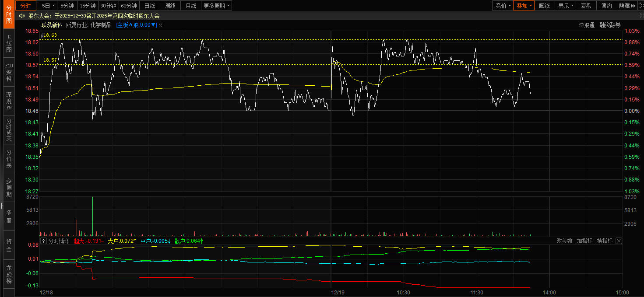Screen dimensions: 644x297
Task: Expand the 叠加 overlay dropdown
Action: coord(524,6)
